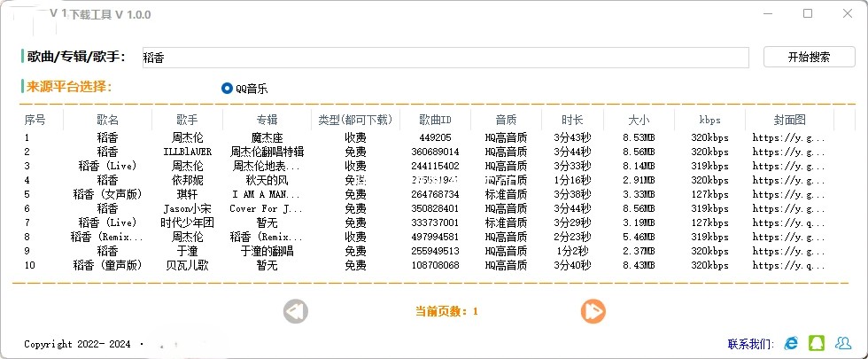
Task: Select size 8.53MB
Action: [639, 137]
